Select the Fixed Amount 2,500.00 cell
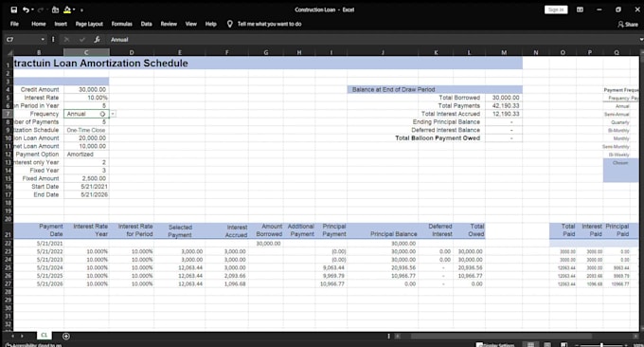Screen dimensions: 644x347 click(x=86, y=178)
